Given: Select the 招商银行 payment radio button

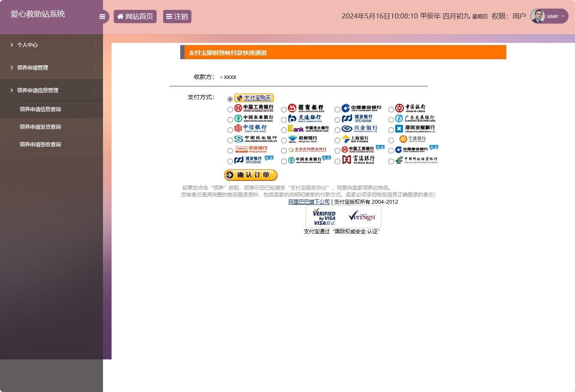Looking at the screenshot, I should coord(284,109).
